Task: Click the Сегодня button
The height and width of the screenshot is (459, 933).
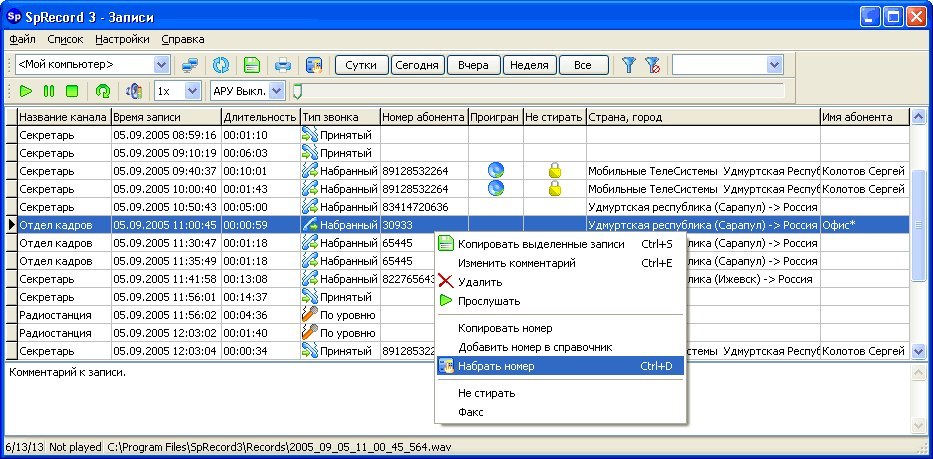Action: [418, 65]
